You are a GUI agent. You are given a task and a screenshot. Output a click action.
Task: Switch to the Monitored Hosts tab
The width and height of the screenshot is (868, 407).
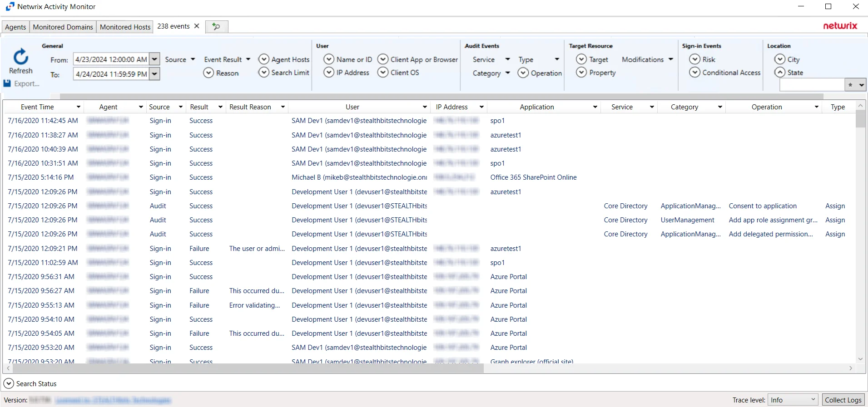[125, 27]
